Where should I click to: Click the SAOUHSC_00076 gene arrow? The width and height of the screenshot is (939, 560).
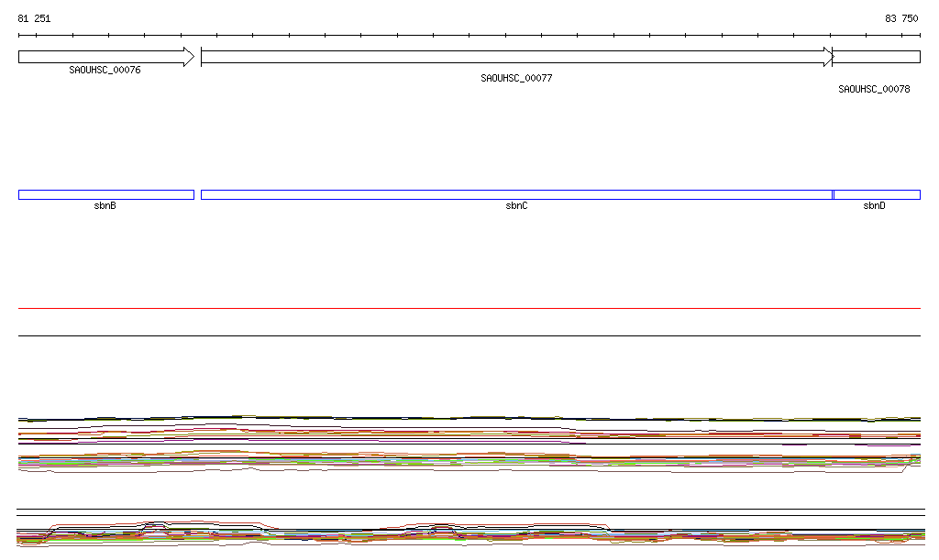101,57
